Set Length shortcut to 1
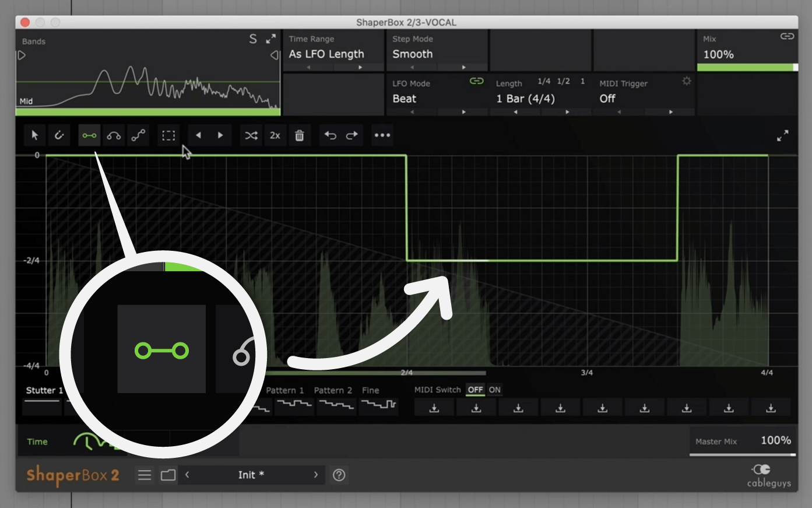The width and height of the screenshot is (812, 508). click(582, 81)
